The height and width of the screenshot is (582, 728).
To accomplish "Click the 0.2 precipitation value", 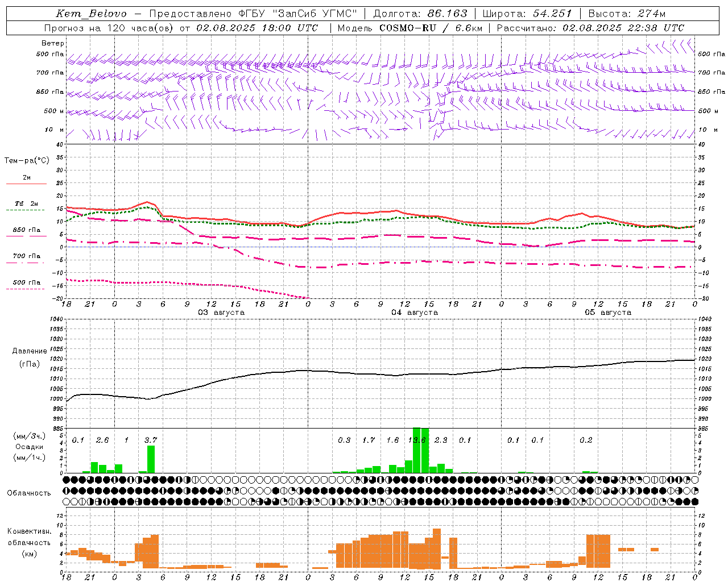I will [586, 440].
